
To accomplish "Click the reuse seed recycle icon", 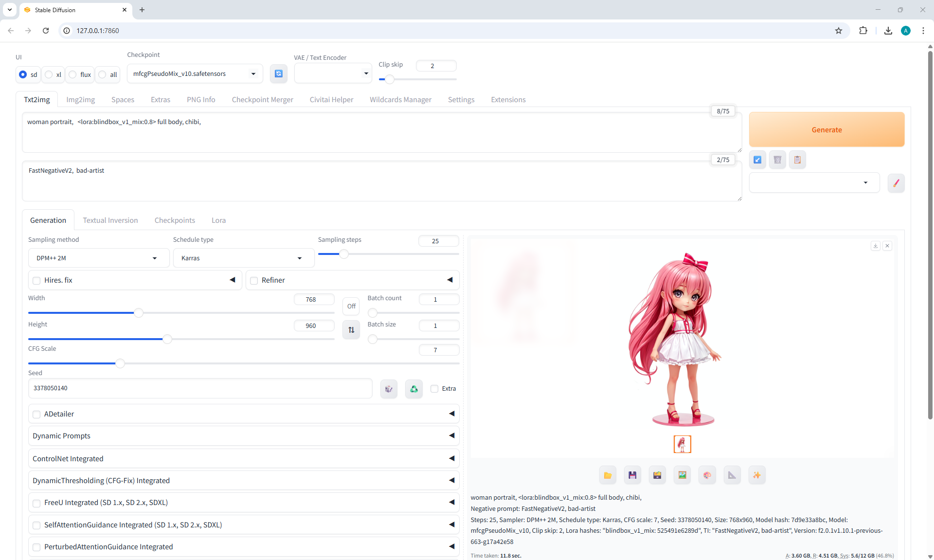I will pyautogui.click(x=413, y=389).
